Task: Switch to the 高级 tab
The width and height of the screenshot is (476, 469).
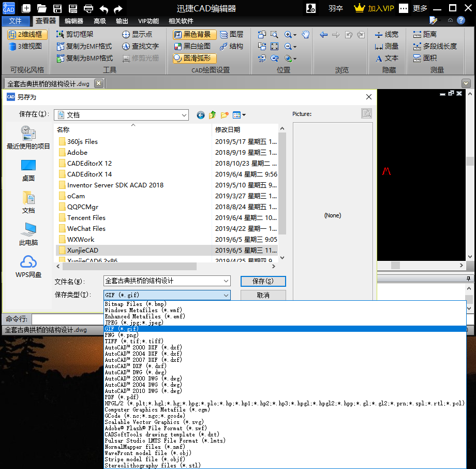Action: (99, 21)
